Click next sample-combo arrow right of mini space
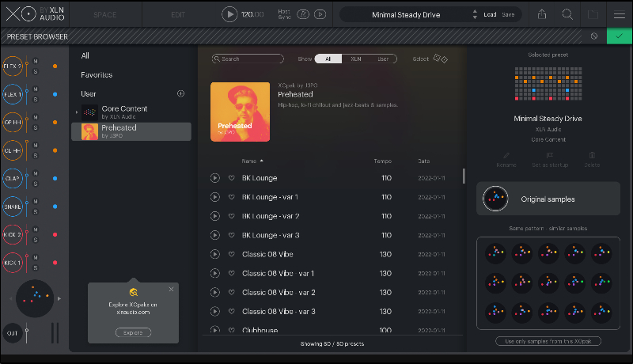 [59, 298]
